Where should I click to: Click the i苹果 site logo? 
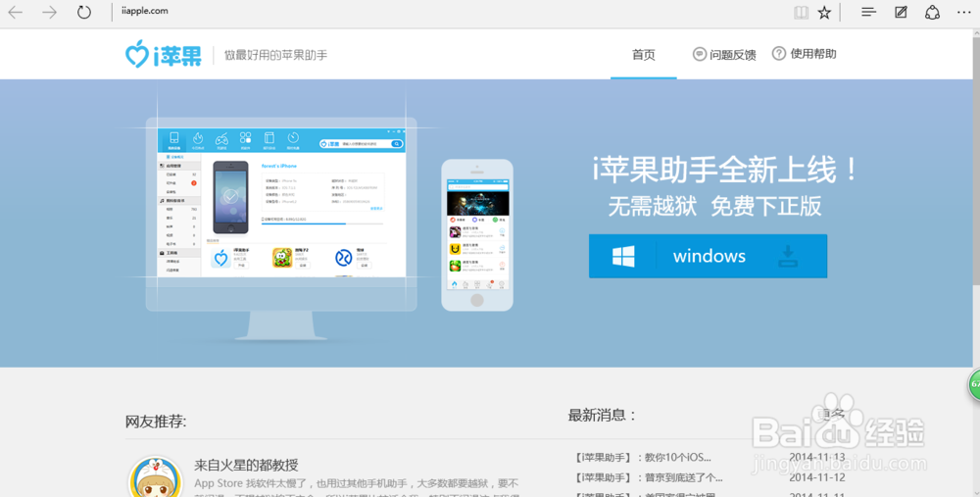tap(163, 54)
